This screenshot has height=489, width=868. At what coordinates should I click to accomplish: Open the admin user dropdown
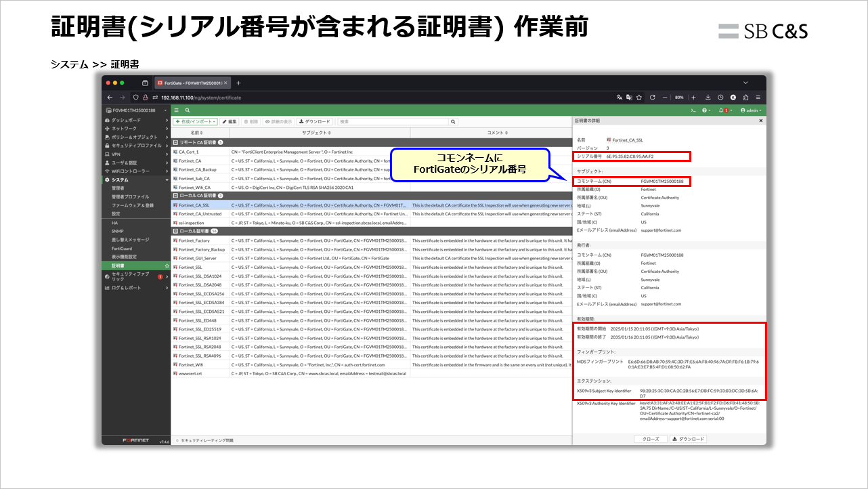point(751,110)
